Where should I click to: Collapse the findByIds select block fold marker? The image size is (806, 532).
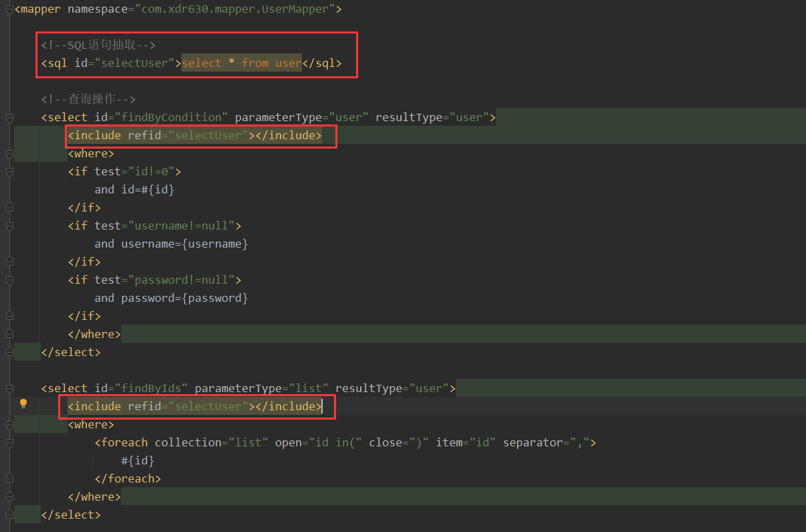point(9,389)
